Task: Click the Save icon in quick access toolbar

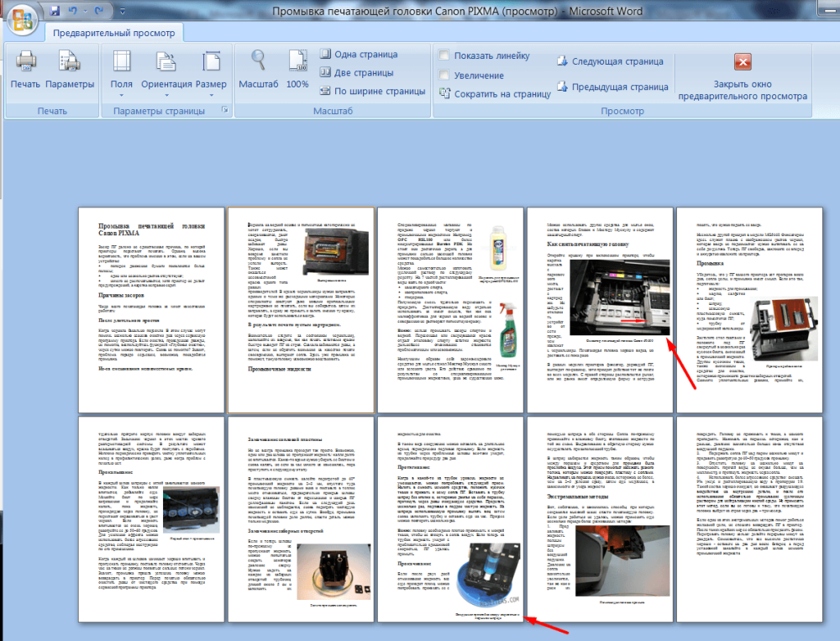Action: 55,11
